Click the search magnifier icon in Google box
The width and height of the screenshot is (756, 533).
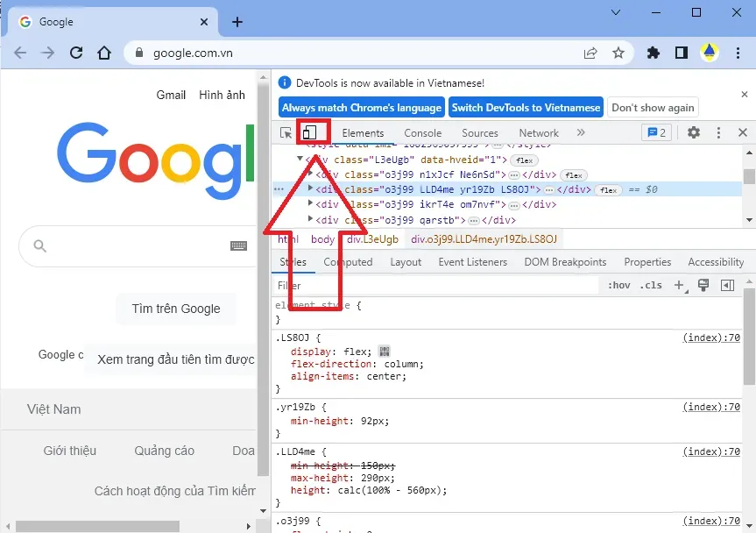pos(40,246)
